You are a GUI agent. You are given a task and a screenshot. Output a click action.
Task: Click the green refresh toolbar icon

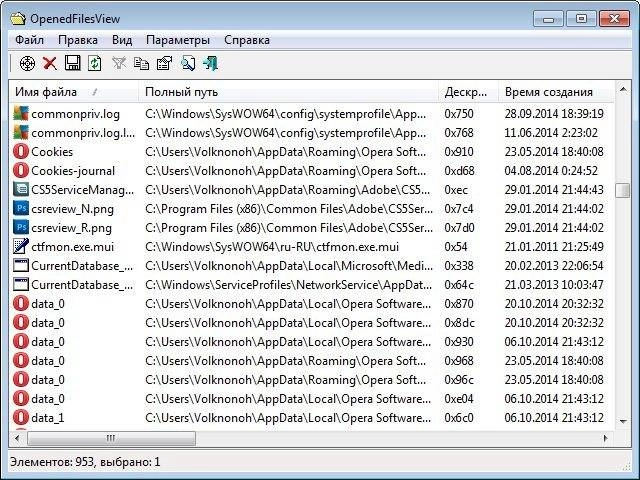pos(94,64)
